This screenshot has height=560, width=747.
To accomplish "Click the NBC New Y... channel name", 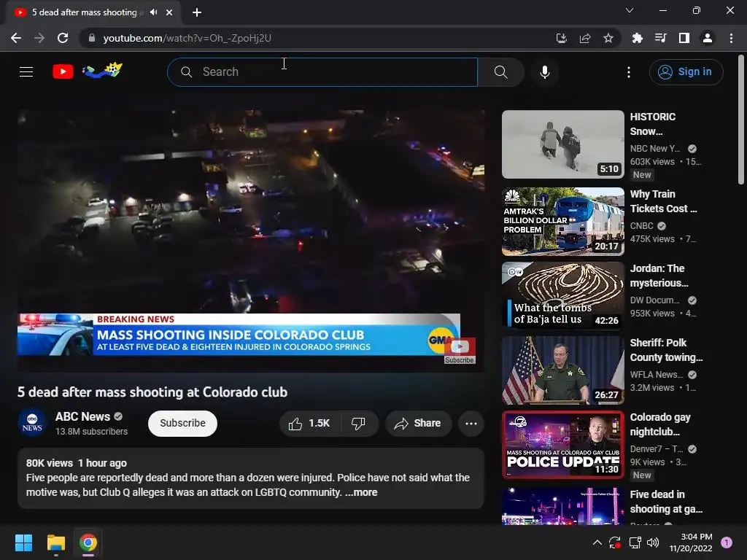I will [655, 149].
